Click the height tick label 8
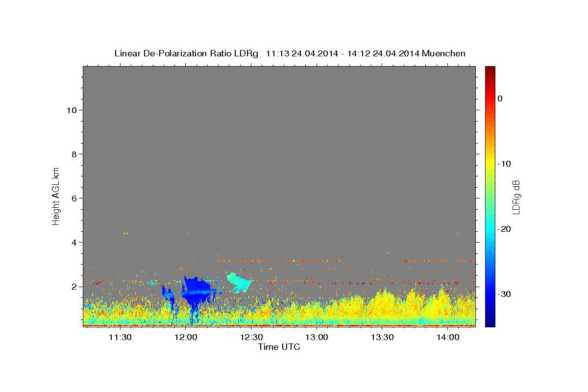Screen dimensions: 588x392 [x=74, y=154]
